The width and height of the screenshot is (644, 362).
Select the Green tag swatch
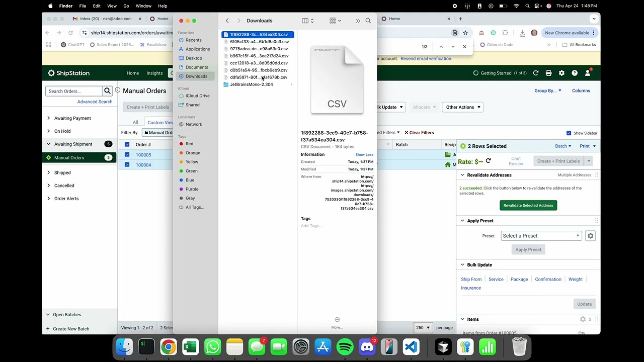point(181,171)
